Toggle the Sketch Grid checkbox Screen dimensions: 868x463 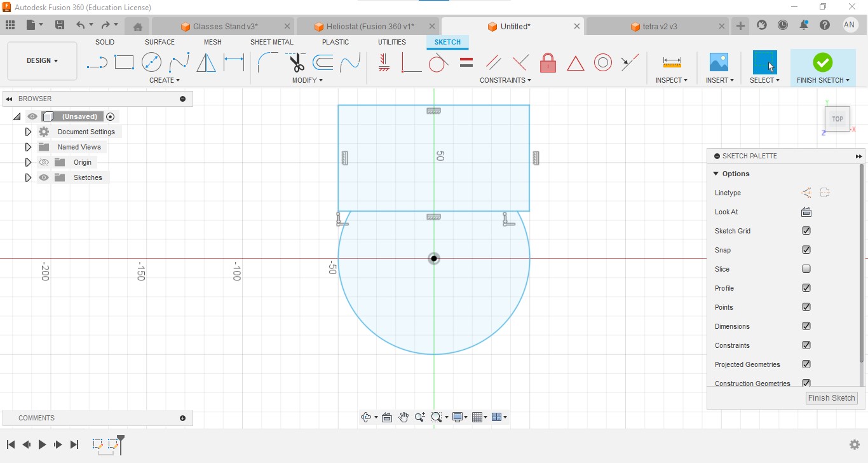(x=806, y=231)
